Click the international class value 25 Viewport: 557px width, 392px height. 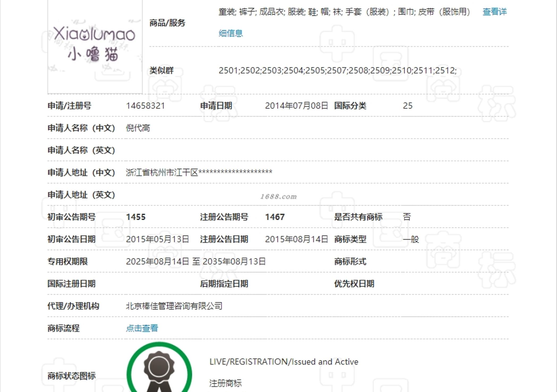tap(407, 106)
